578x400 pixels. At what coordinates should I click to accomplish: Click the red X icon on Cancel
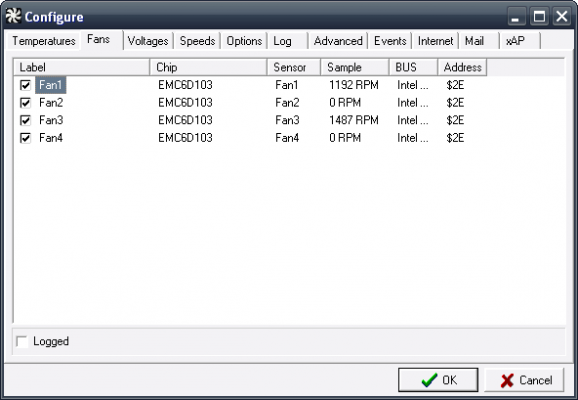point(507,380)
